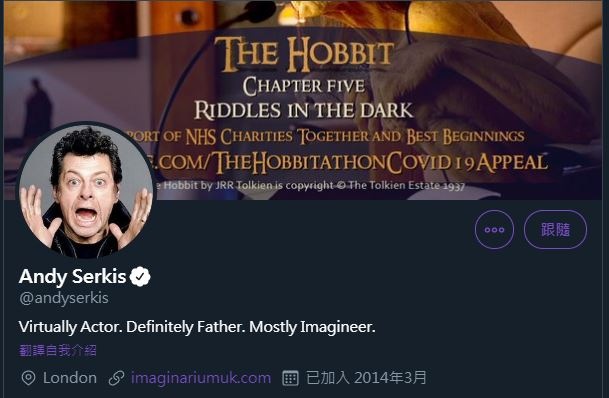This screenshot has height=398, width=609.
Task: Click the 已加入 2014年3月 joined date
Action: (366, 378)
